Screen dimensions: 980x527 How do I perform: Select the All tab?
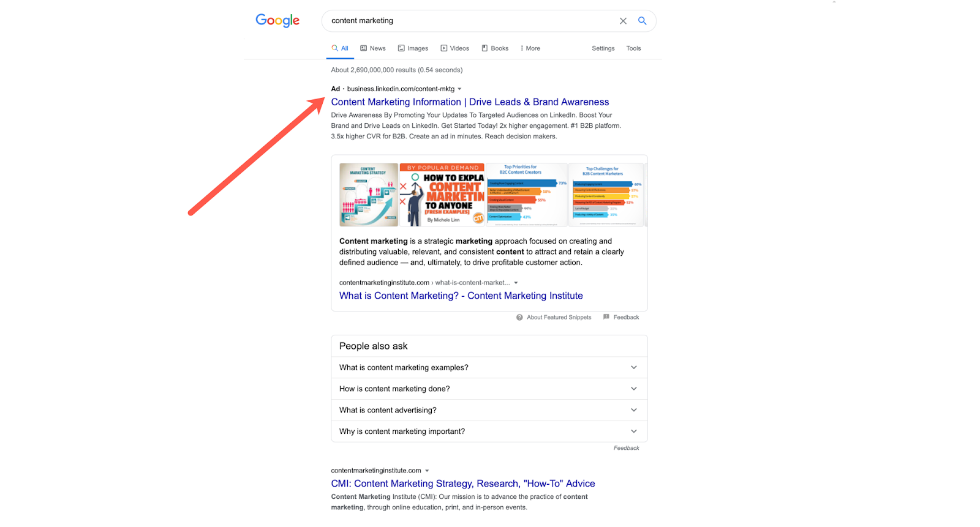(x=340, y=48)
